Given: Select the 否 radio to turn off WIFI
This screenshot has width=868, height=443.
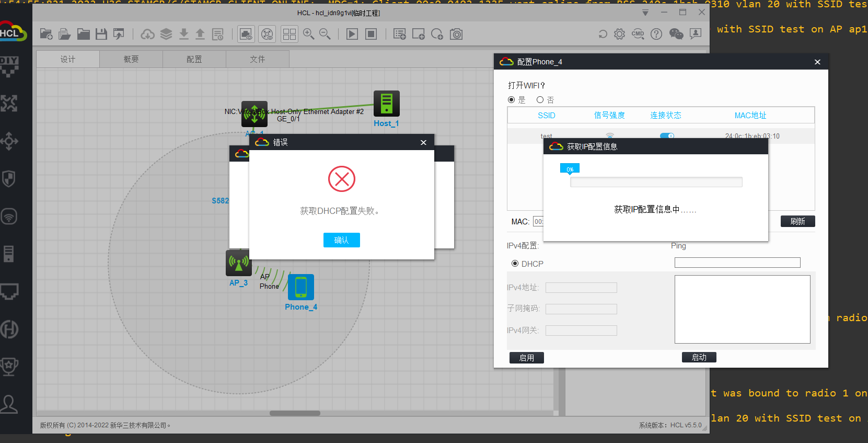Looking at the screenshot, I should click(540, 100).
